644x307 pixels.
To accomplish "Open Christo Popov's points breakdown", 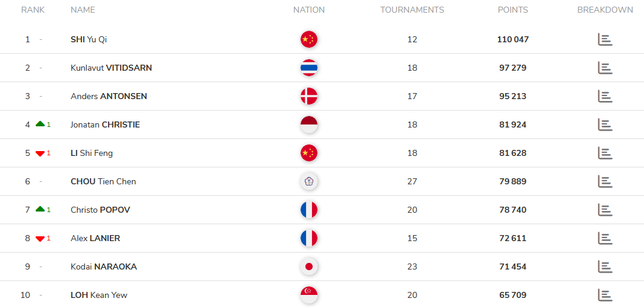I will tap(605, 210).
